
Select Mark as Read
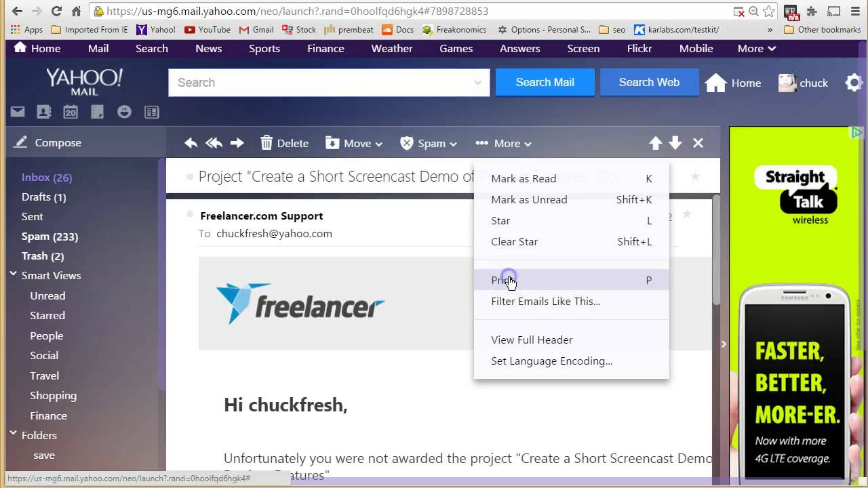pos(572,179)
